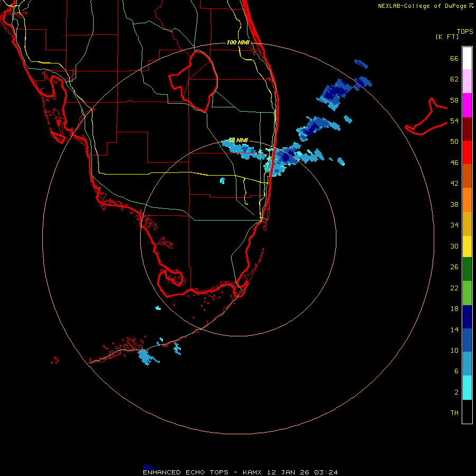
Task: Click the 34 legend value
Action: click(454, 225)
